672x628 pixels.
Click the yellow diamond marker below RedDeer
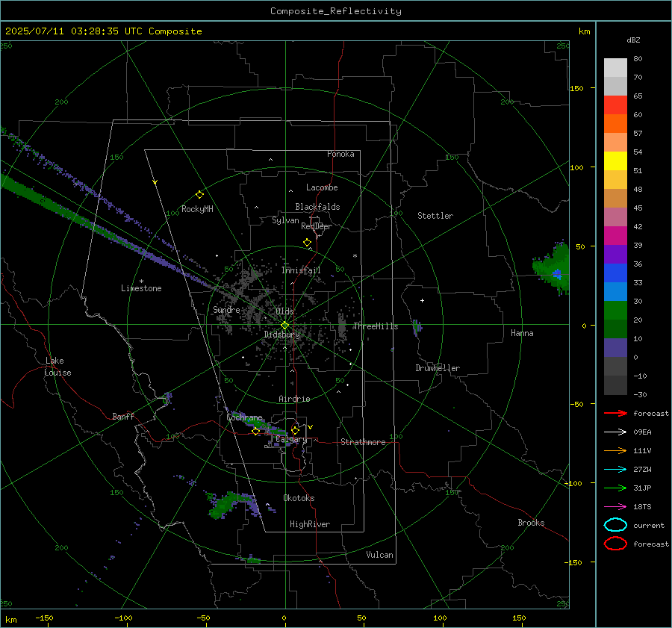point(307,243)
